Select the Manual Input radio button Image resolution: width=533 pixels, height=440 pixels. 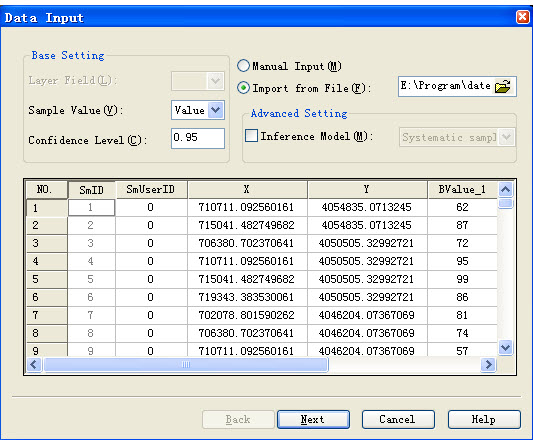[x=243, y=66]
